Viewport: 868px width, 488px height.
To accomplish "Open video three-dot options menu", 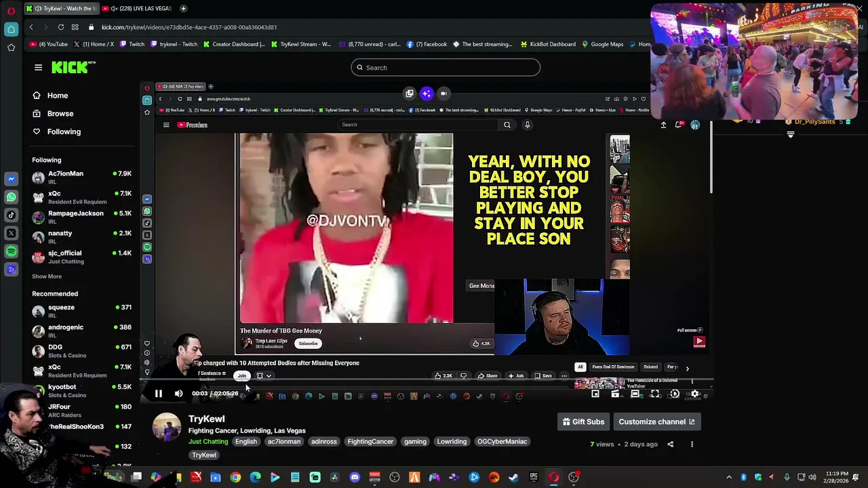I will click(x=692, y=445).
